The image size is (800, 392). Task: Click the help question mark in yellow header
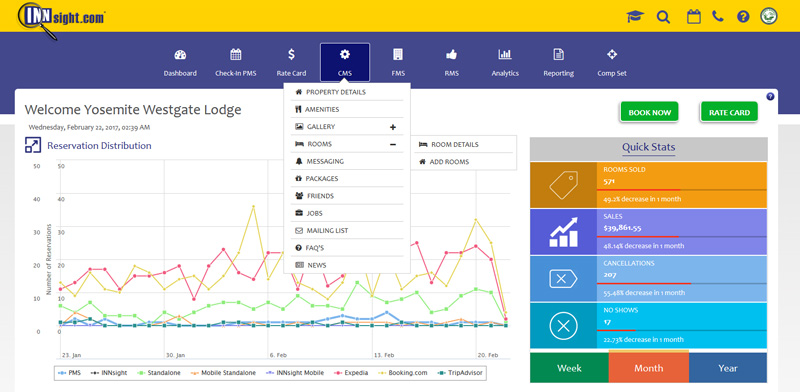743,16
